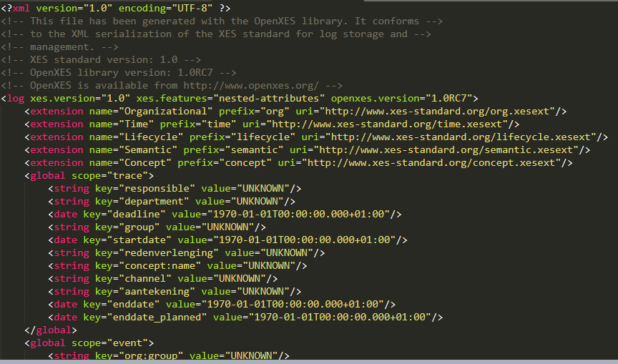This screenshot has height=364, width=618.
Task: Click the org.xesext URI string
Action: click(440, 111)
